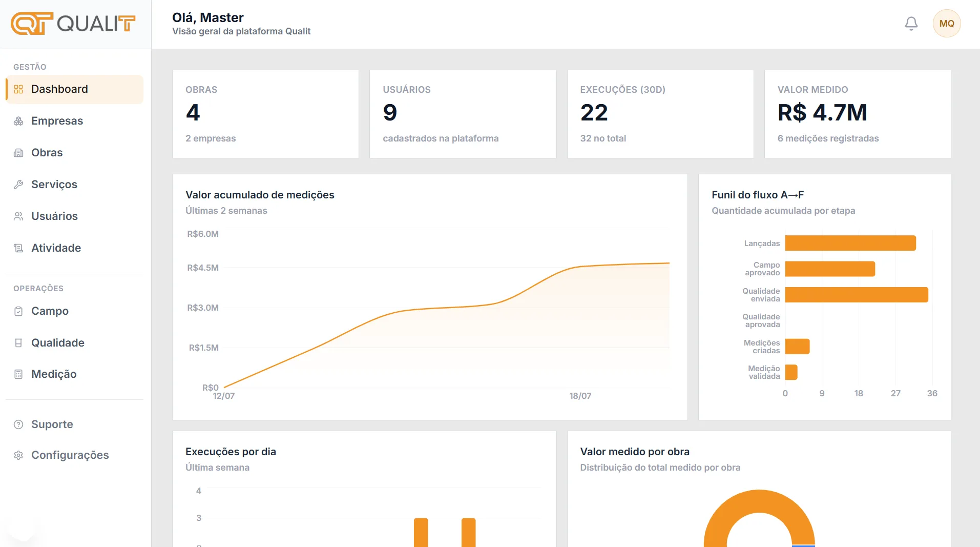
Task: Click the Qualit logo
Action: pos(73,24)
